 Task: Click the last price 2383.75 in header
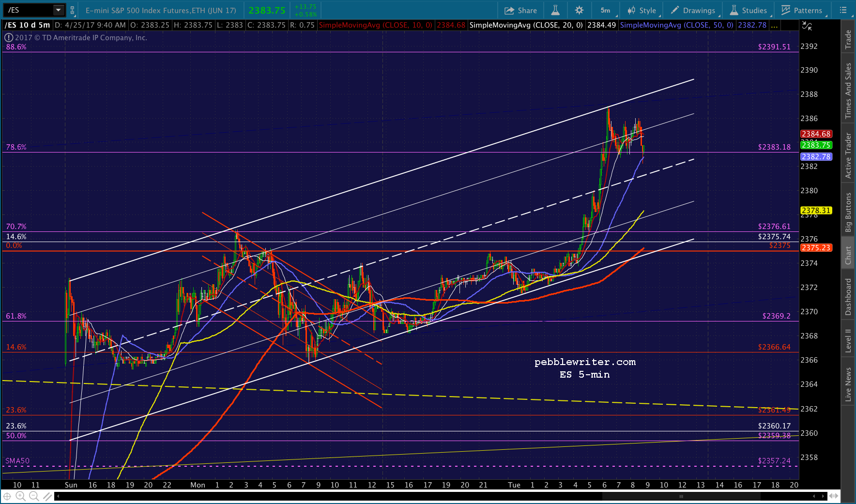pos(267,10)
